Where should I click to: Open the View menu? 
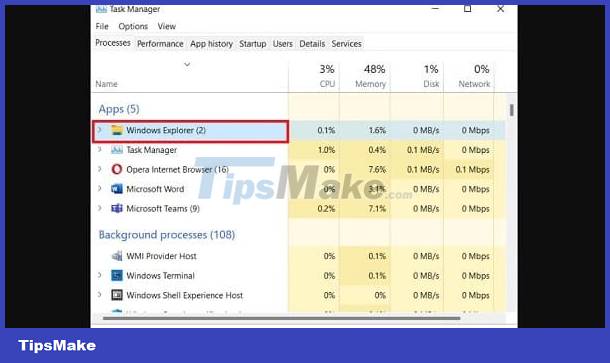coord(167,26)
